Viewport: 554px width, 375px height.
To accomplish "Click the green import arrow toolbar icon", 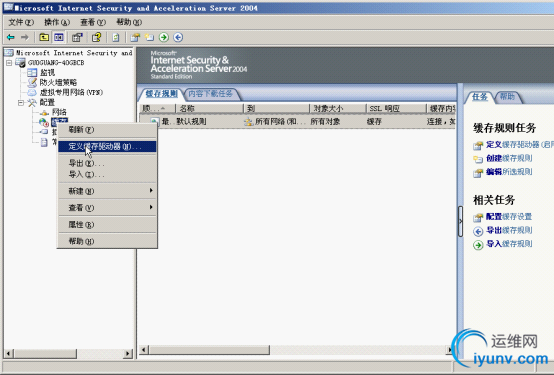I will (x=164, y=37).
